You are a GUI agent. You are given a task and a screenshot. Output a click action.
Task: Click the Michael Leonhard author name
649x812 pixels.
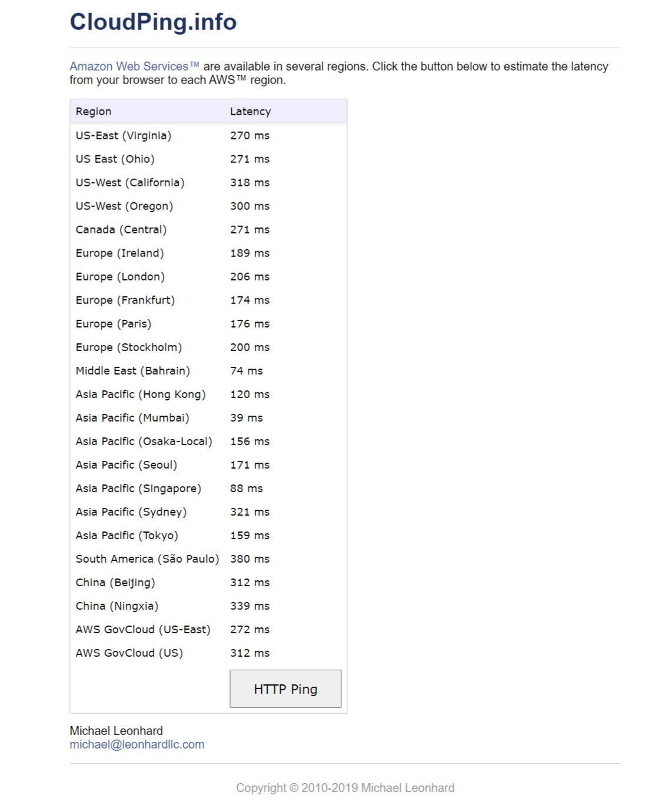[x=116, y=731]
